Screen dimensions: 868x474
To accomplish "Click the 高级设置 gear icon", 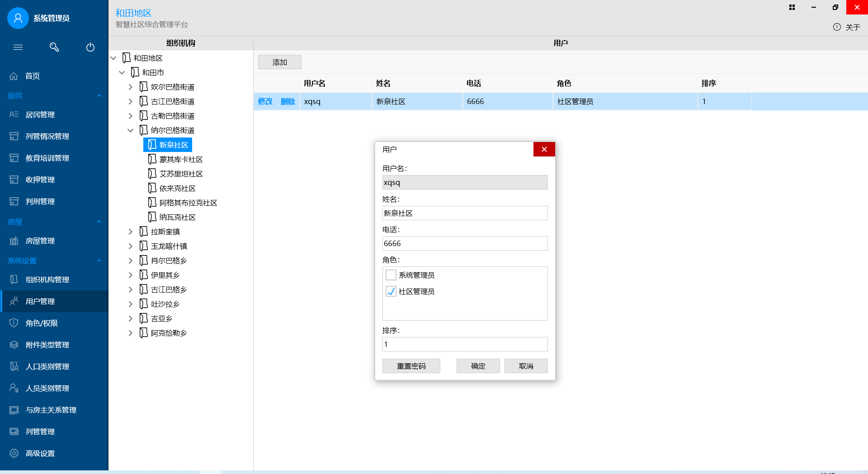I will [x=14, y=453].
